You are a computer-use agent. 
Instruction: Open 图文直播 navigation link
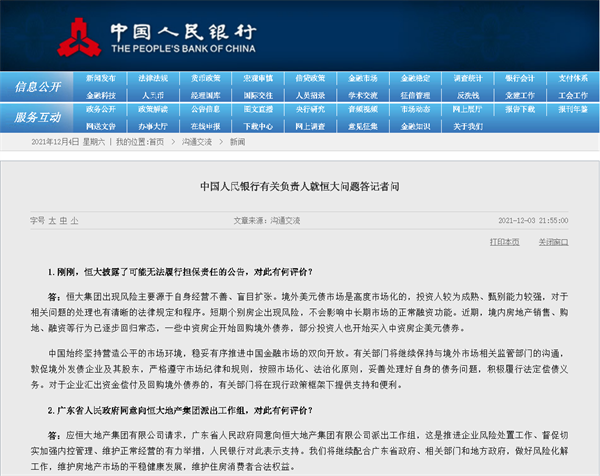258,109
